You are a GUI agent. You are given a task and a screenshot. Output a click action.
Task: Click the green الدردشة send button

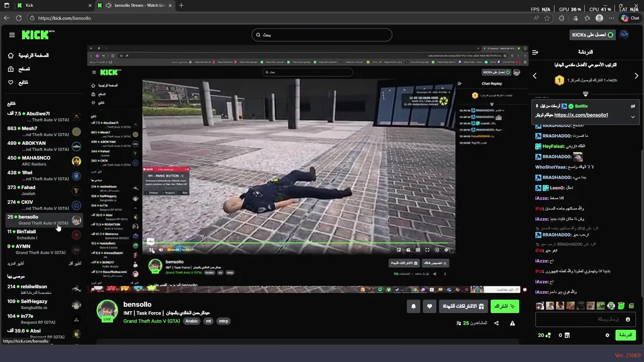tap(625, 335)
